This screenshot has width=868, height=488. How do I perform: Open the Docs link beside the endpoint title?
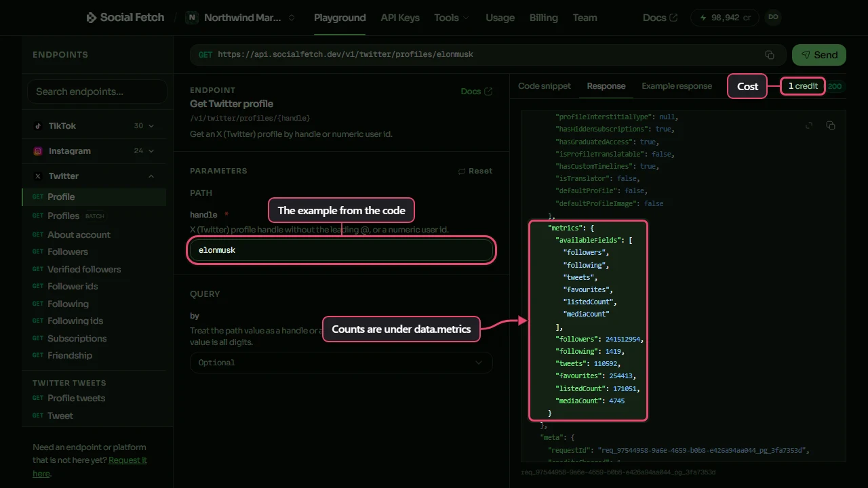tap(476, 91)
